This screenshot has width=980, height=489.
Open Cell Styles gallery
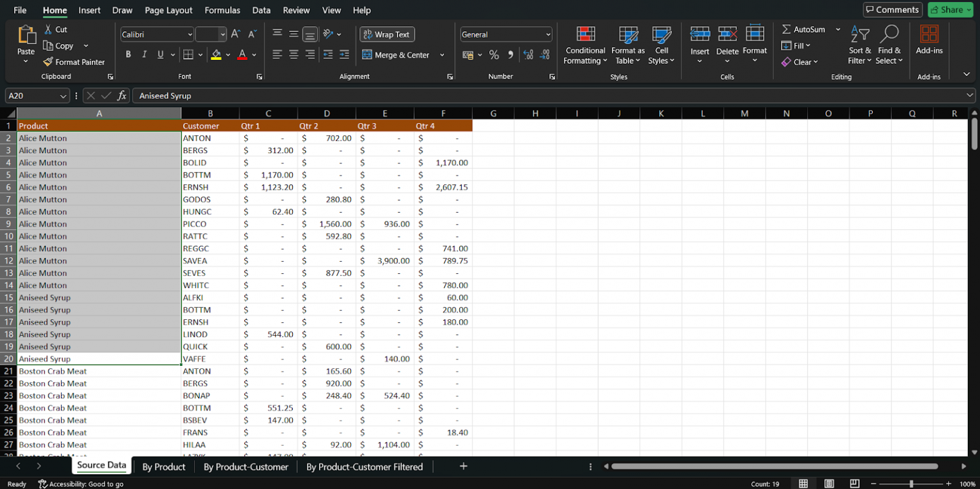click(x=662, y=45)
